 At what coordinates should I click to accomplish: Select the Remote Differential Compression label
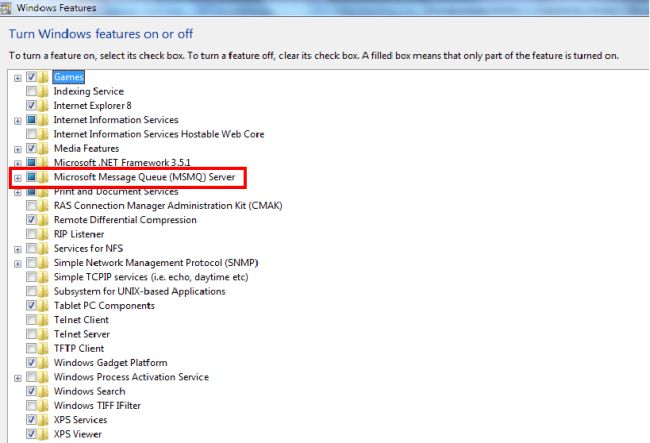[x=125, y=220]
